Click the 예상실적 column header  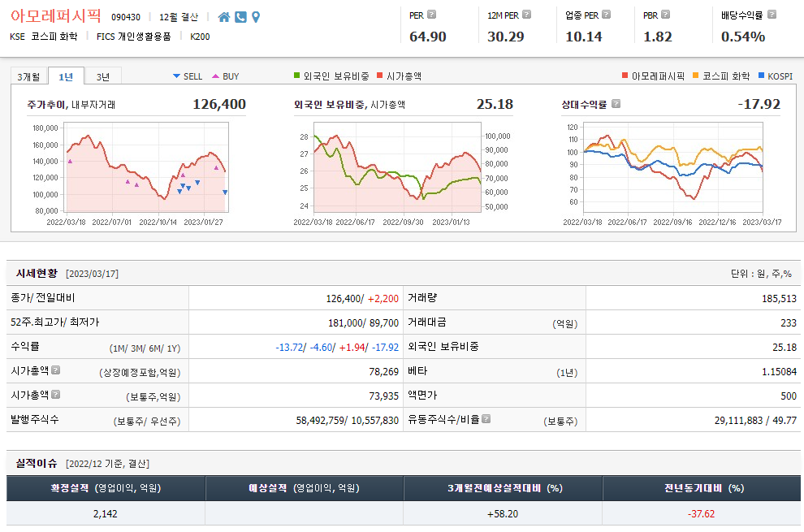click(x=304, y=488)
